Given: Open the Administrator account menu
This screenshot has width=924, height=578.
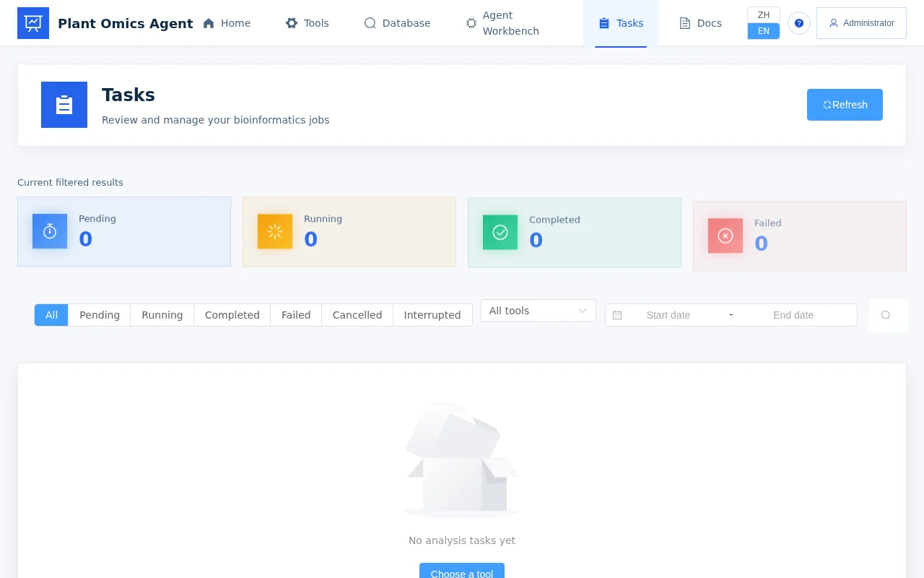Looking at the screenshot, I should [x=861, y=23].
